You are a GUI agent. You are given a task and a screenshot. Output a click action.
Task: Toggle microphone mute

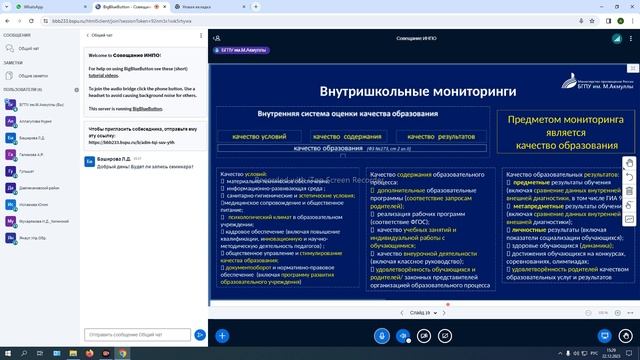[x=382, y=336]
